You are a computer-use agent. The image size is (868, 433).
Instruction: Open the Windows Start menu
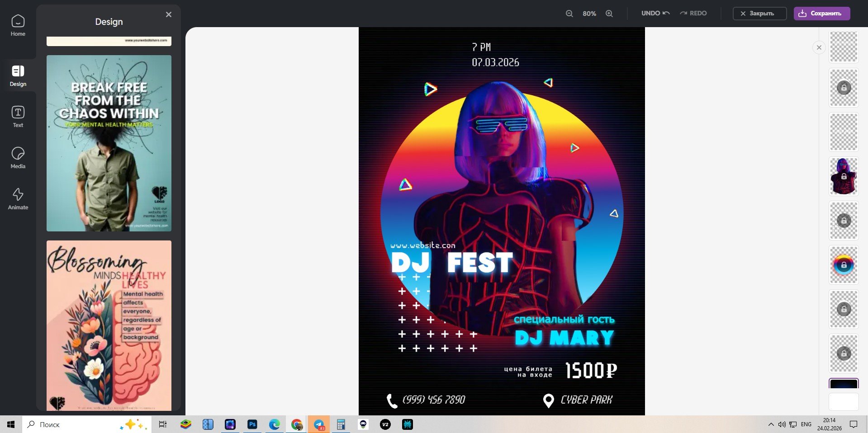point(11,424)
